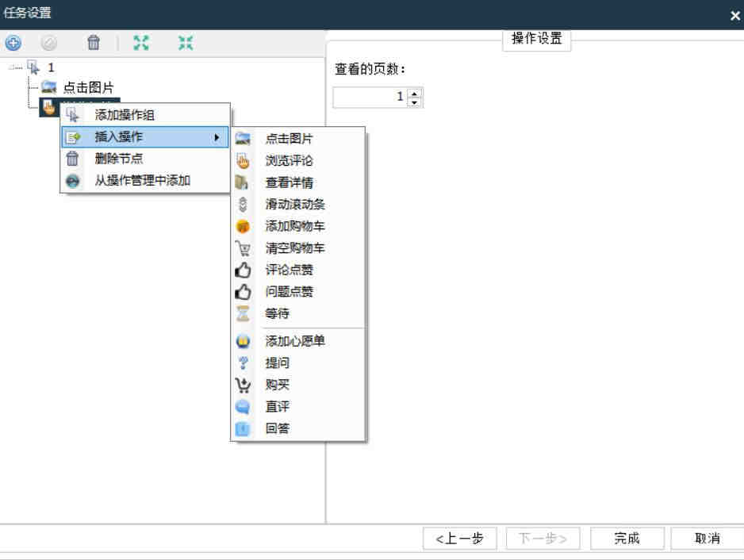Click the 购买 cart plus icon
This screenshot has height=560, width=744.
(x=243, y=385)
